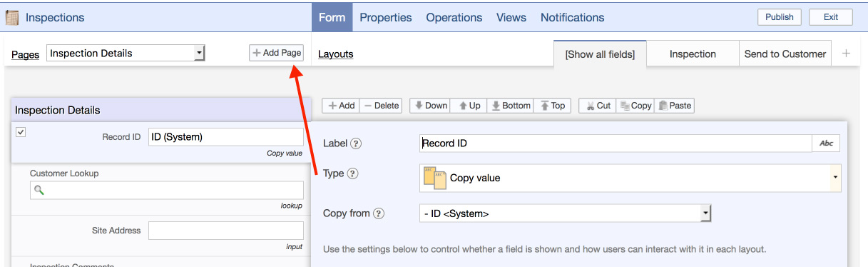Click the Inspections app icon
868x267 pixels.
click(11, 17)
